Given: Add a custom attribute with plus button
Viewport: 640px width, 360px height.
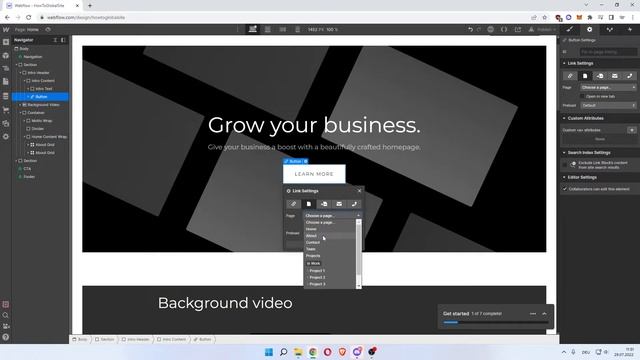Looking at the screenshot, I should 632,130.
